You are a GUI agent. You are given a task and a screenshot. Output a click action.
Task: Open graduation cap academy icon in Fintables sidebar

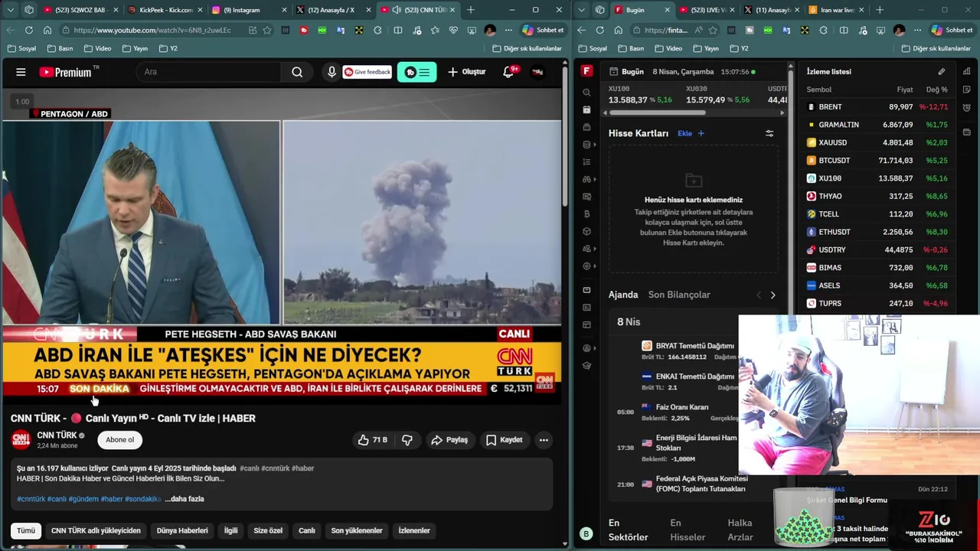pyautogui.click(x=586, y=366)
